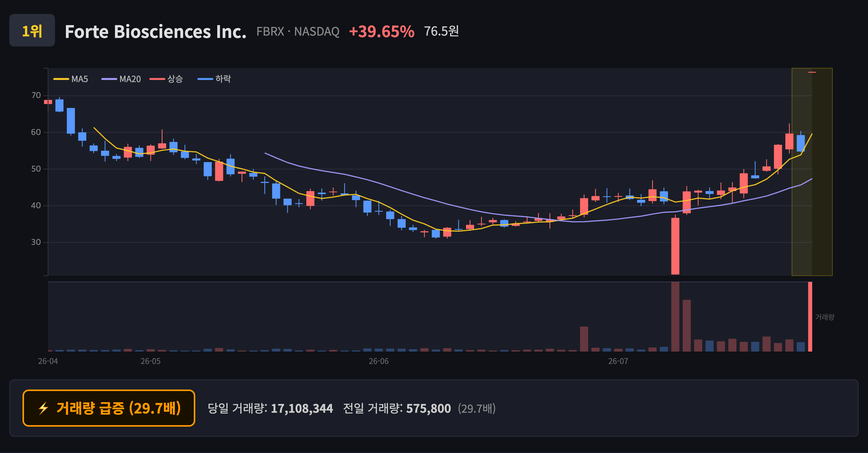Image resolution: width=868 pixels, height=453 pixels.
Task: Click the lightning bolt icon in the badge
Action: tap(43, 408)
